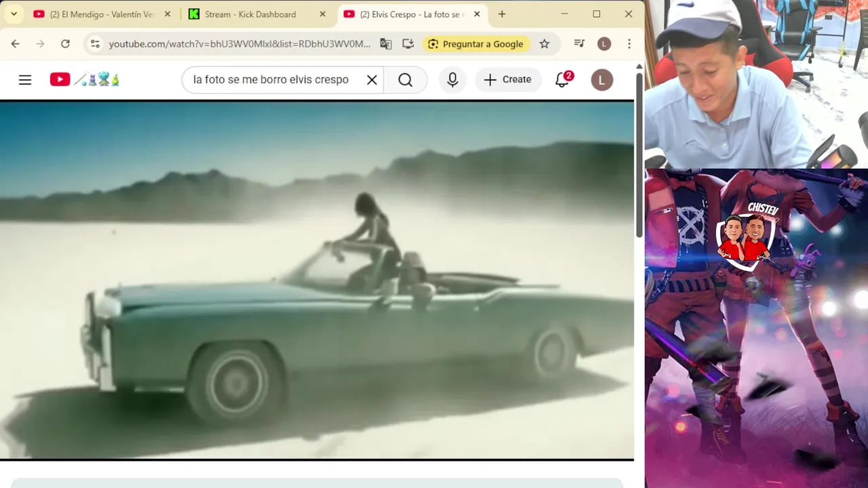Open Chrome profile L avatar
Screen dimensions: 868x488
[604, 44]
